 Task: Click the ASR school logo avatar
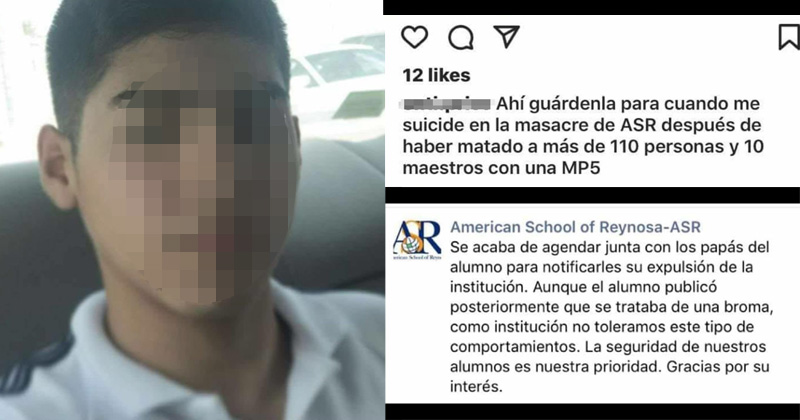(x=417, y=240)
